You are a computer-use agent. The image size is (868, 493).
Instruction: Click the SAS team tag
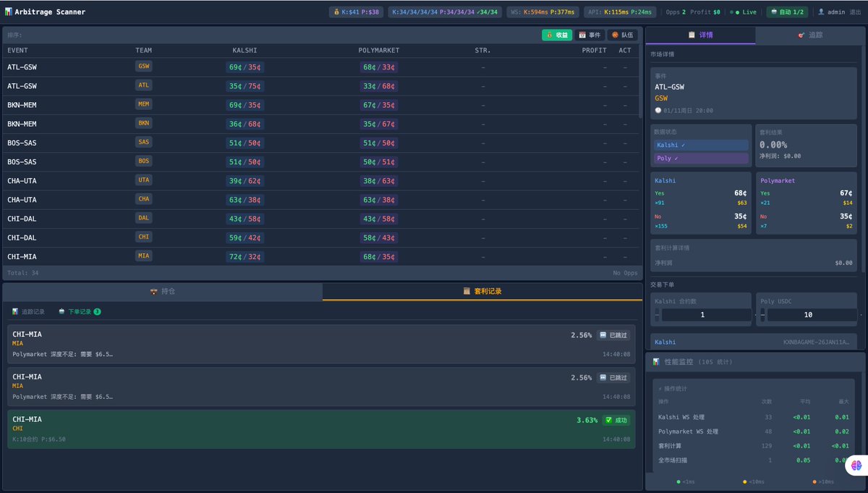pyautogui.click(x=144, y=142)
